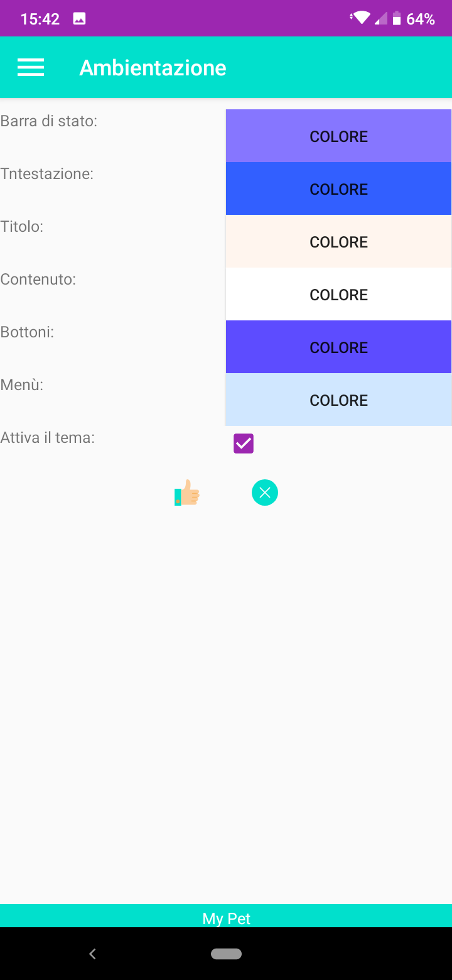452x980 pixels.
Task: Choose the Tntestazione blue color button
Action: [x=338, y=189]
